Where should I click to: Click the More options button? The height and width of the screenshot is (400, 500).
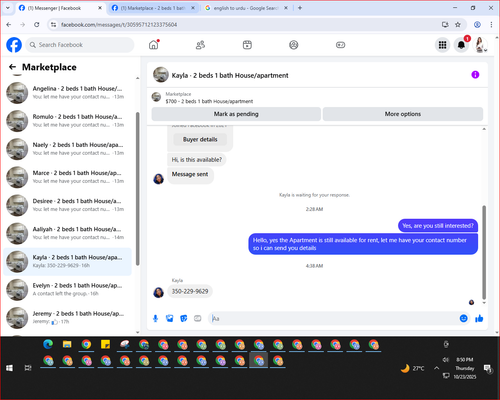click(403, 114)
